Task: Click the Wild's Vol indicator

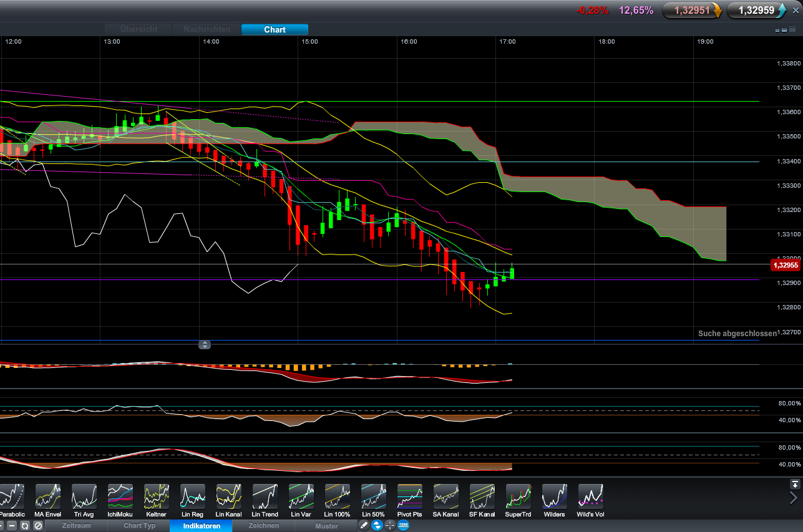Action: 590,496
